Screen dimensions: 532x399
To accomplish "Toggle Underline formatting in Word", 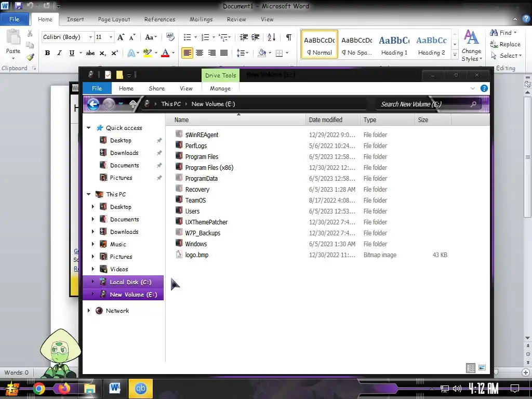I will 72,53.
